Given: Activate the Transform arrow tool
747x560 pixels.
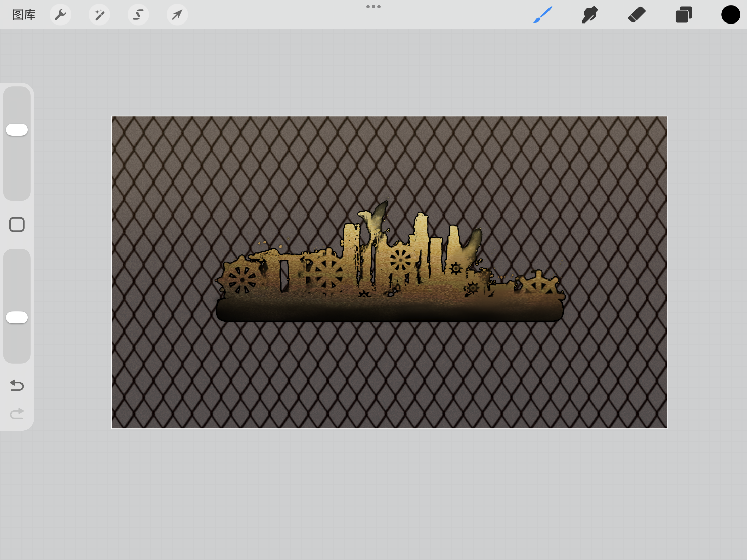Looking at the screenshot, I should click(x=177, y=15).
